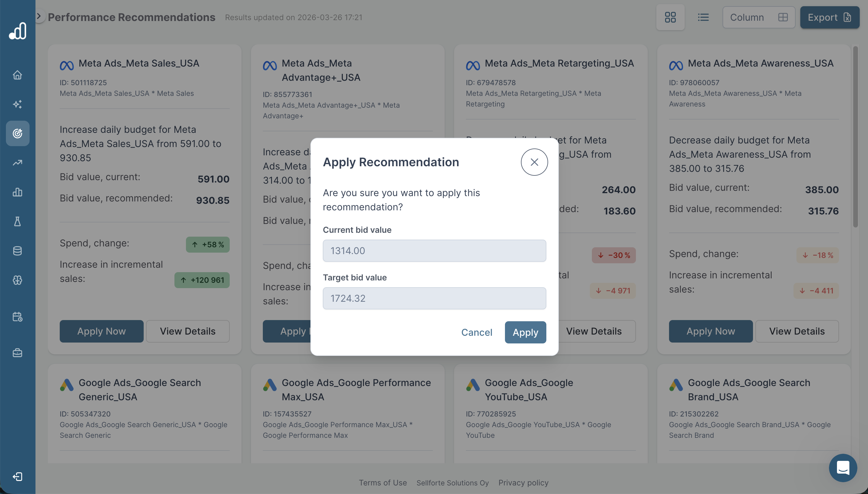Click the database sidebar icon
This screenshot has width=868, height=494.
tap(17, 251)
